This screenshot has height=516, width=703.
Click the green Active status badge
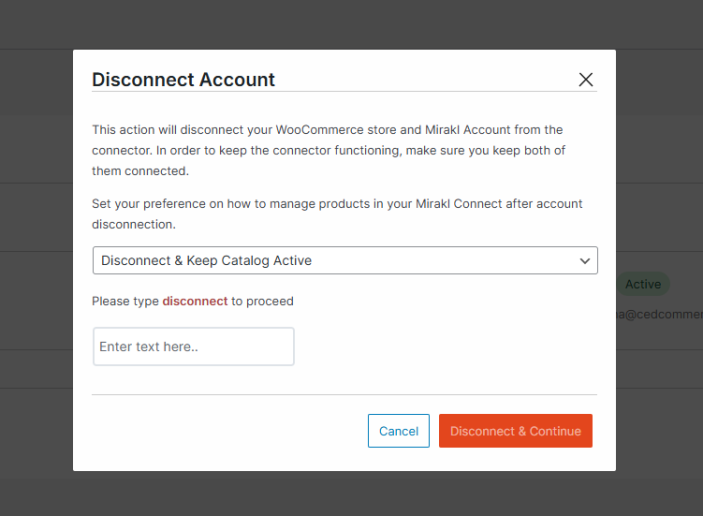[643, 285]
